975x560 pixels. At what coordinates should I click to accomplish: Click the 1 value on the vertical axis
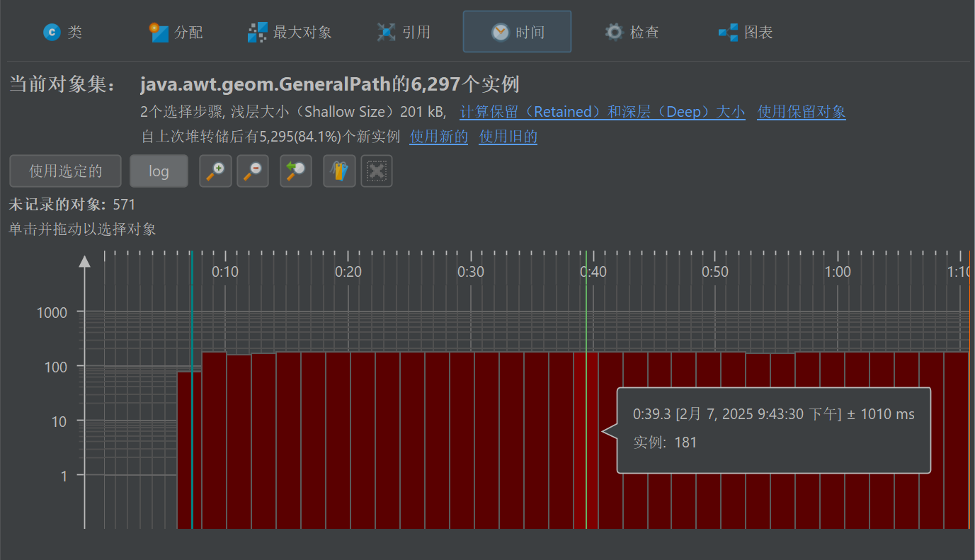tap(64, 476)
